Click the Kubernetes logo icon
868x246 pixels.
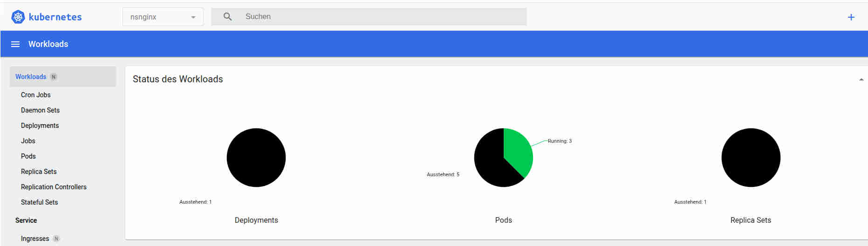pyautogui.click(x=18, y=17)
